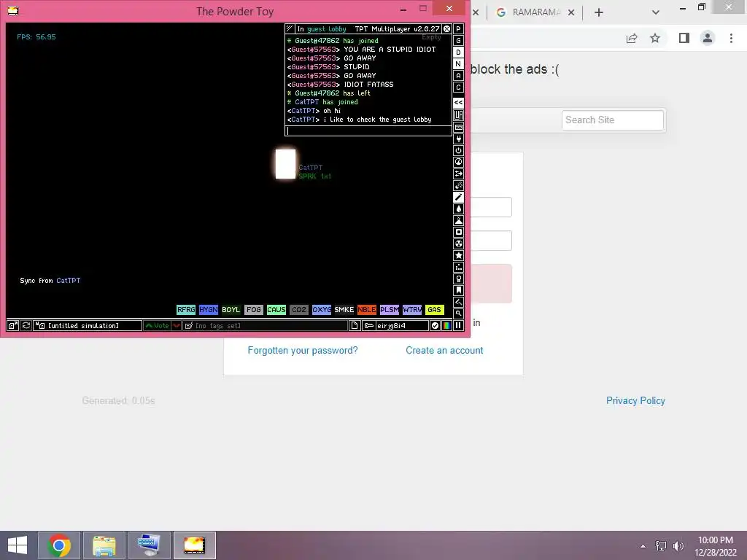Screen dimensions: 747x560
Task: Select the WTRV element
Action: (x=412, y=309)
